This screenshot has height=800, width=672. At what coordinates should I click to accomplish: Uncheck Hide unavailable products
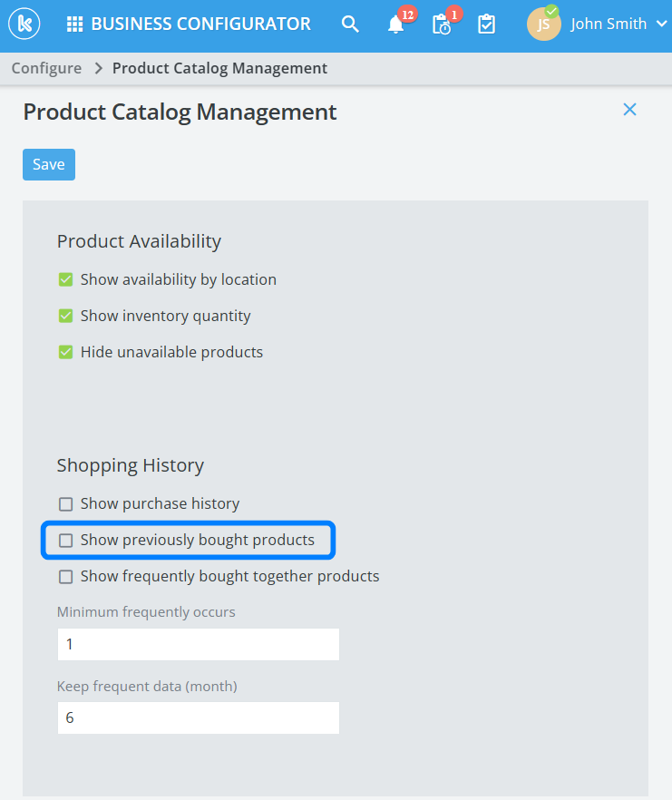point(65,352)
